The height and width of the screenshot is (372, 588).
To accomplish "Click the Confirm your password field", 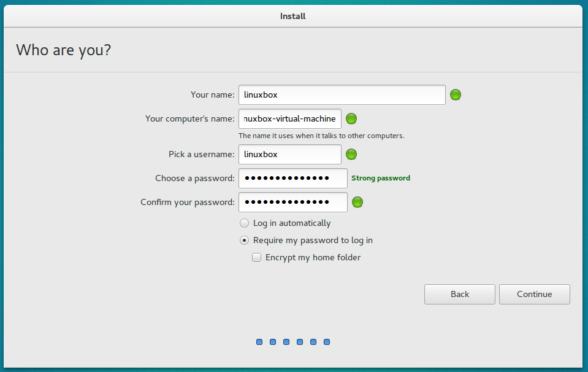I will tap(293, 203).
